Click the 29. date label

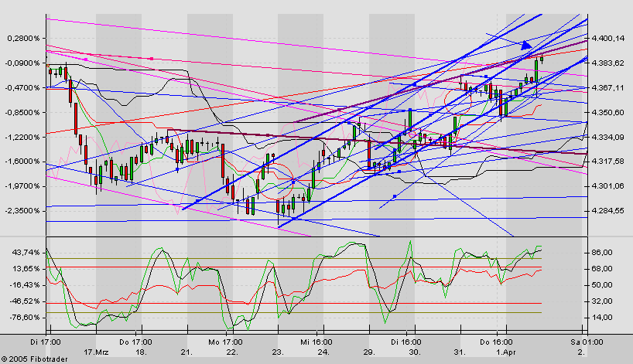(x=368, y=352)
